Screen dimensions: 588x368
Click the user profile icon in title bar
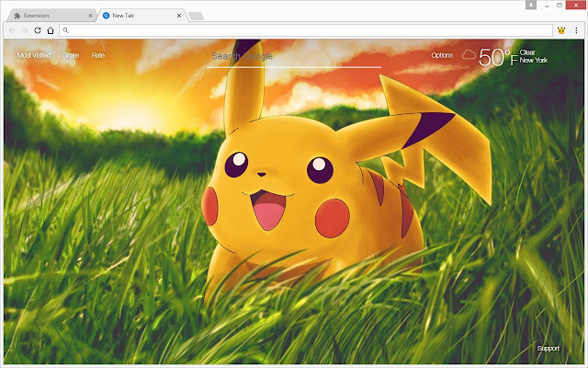[531, 5]
